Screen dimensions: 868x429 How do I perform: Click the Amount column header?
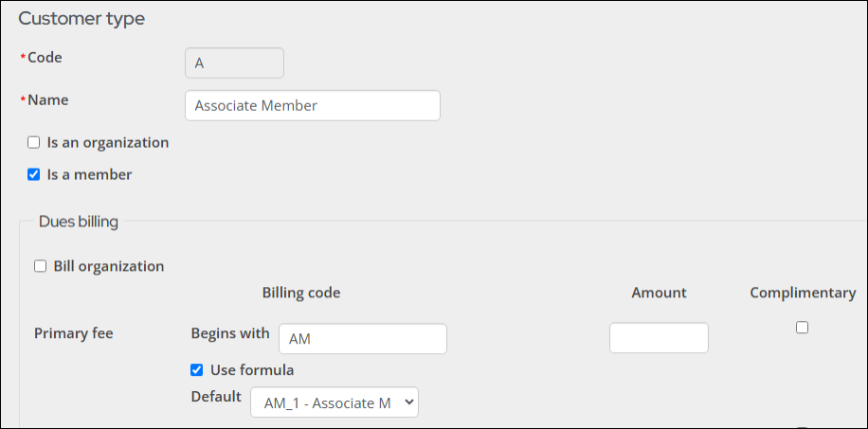659,294
